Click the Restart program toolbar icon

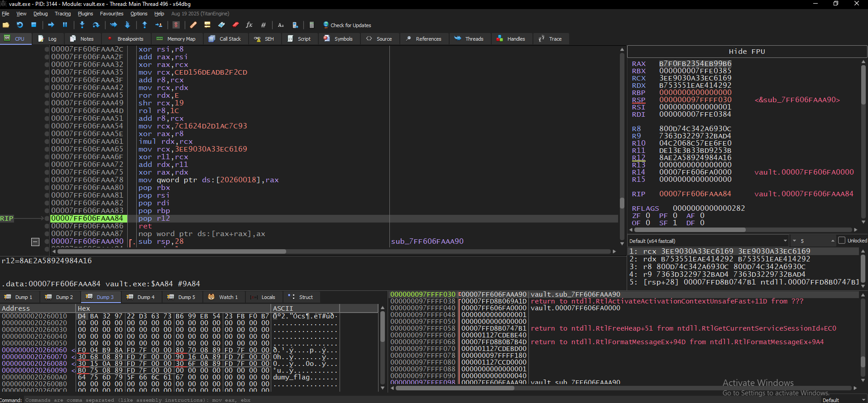click(x=19, y=25)
